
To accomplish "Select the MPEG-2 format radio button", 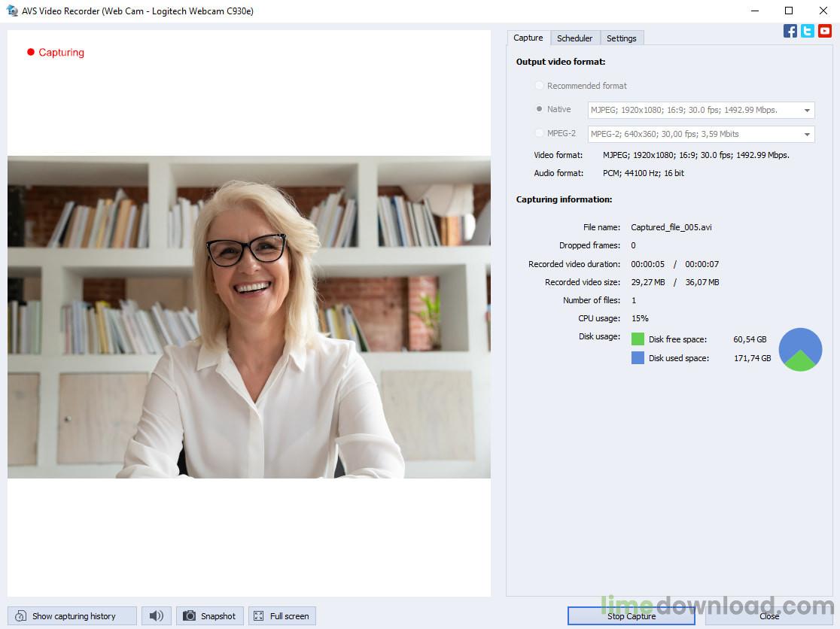I will [540, 132].
